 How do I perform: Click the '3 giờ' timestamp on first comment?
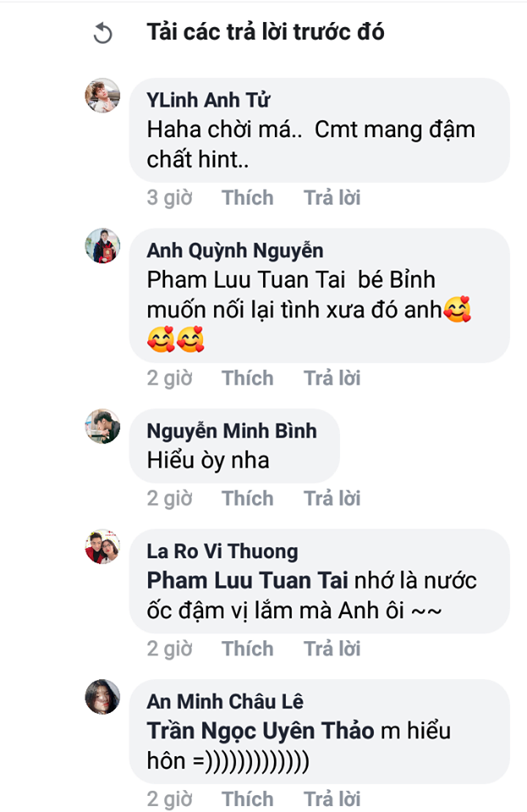click(169, 198)
